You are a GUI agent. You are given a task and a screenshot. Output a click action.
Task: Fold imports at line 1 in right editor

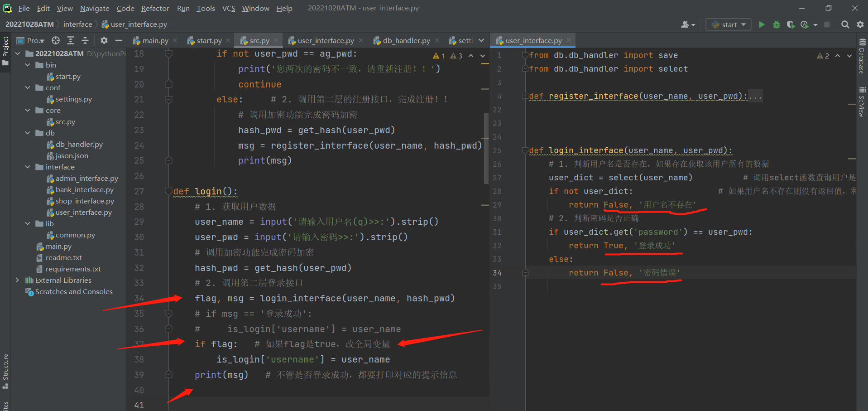click(525, 55)
